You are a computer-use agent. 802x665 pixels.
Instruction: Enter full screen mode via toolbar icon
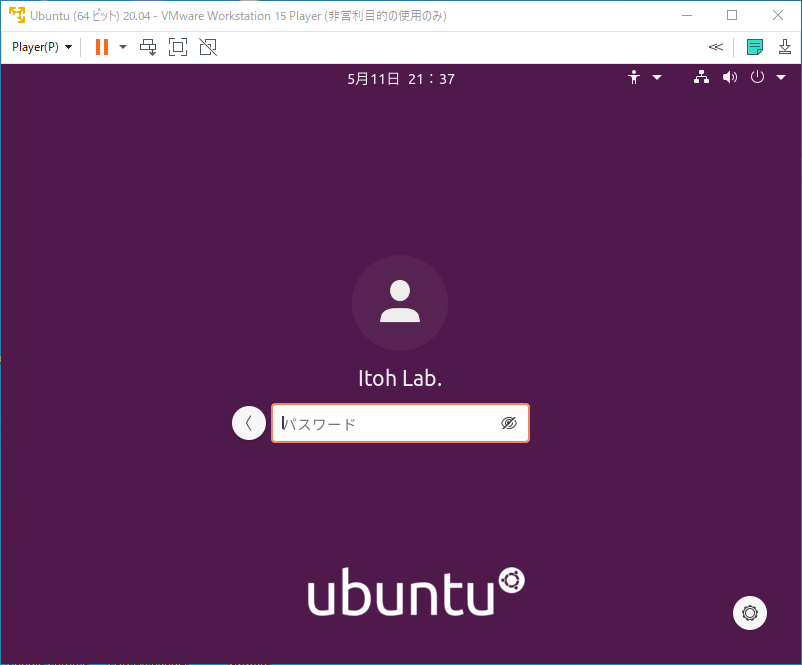coord(178,47)
